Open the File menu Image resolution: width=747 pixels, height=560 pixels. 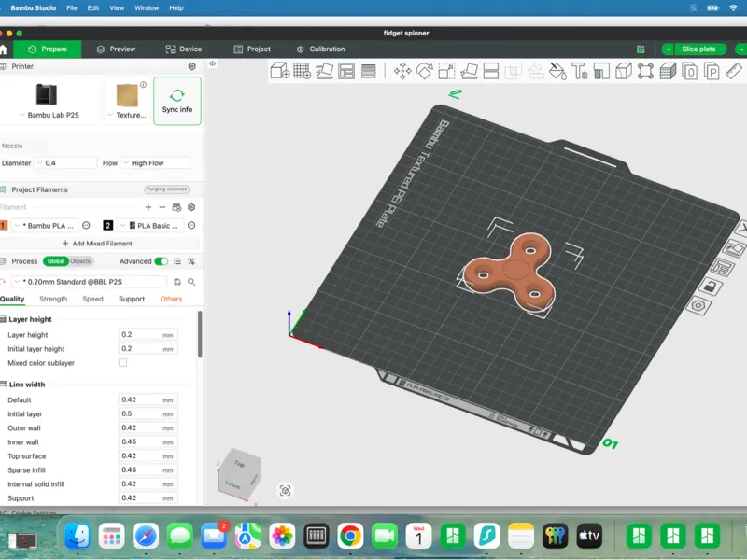point(72,8)
